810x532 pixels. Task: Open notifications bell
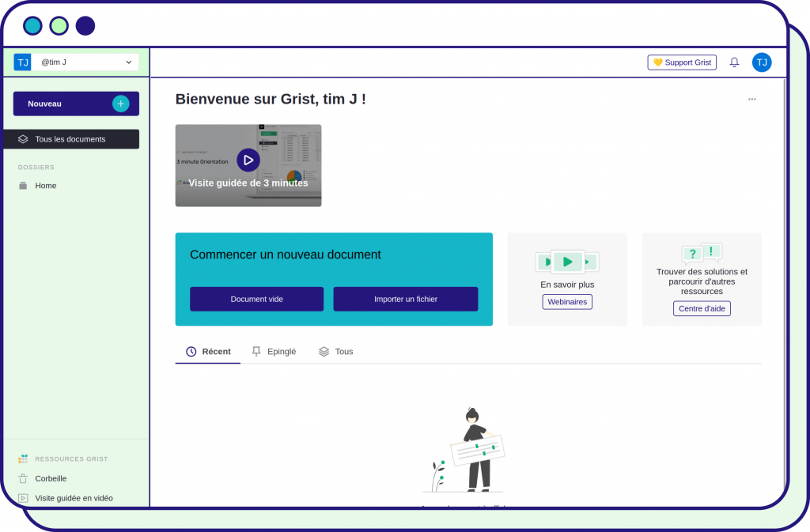pyautogui.click(x=734, y=62)
